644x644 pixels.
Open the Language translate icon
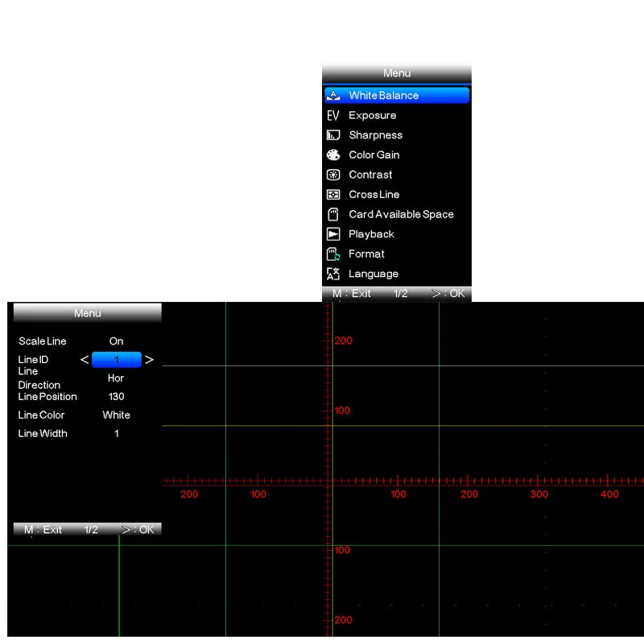(333, 274)
